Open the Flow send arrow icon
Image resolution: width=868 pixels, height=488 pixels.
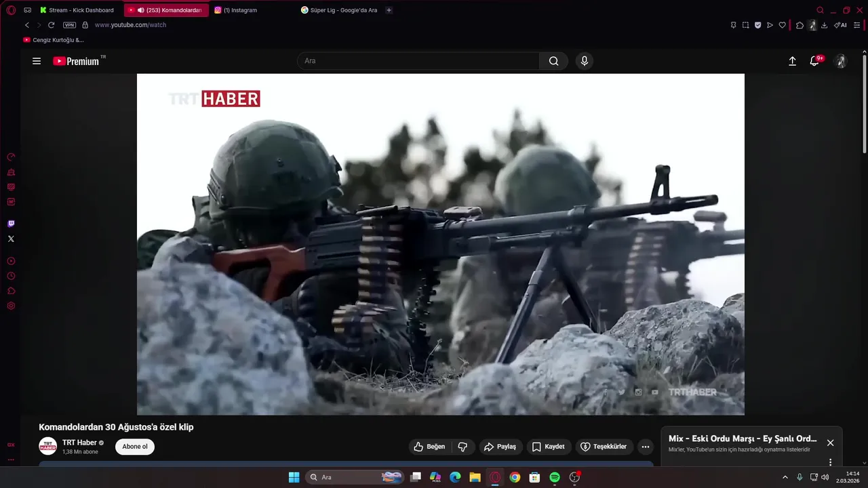pos(770,25)
